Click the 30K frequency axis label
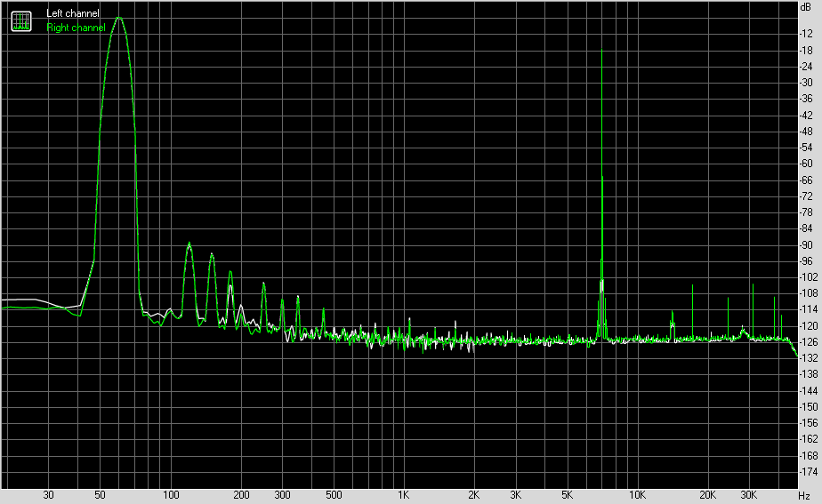The height and width of the screenshot is (504, 822). (749, 495)
